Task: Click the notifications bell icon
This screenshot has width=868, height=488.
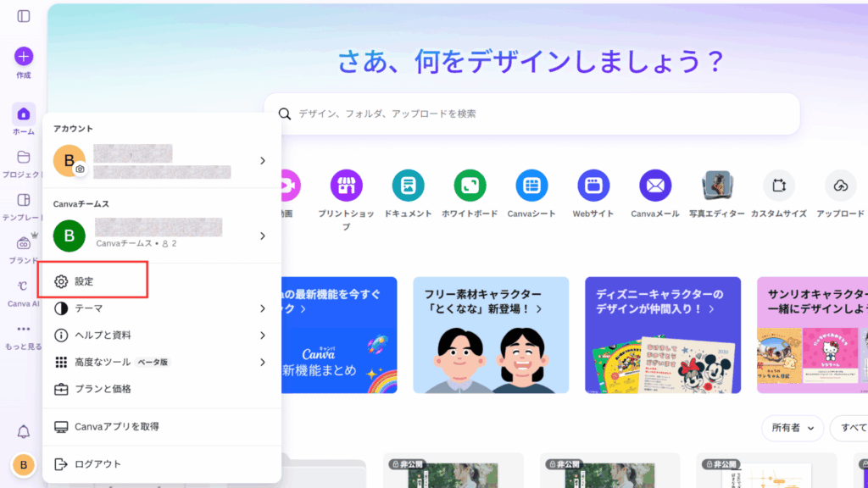Action: click(24, 432)
